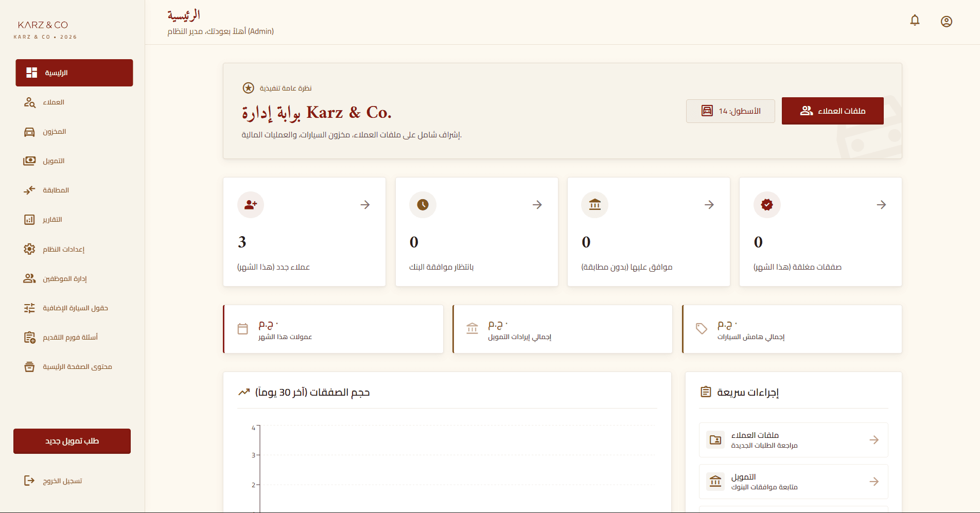This screenshot has height=513, width=980.
Task: Click the arrow on بانتظار موافقة البنك card
Action: [x=537, y=205]
